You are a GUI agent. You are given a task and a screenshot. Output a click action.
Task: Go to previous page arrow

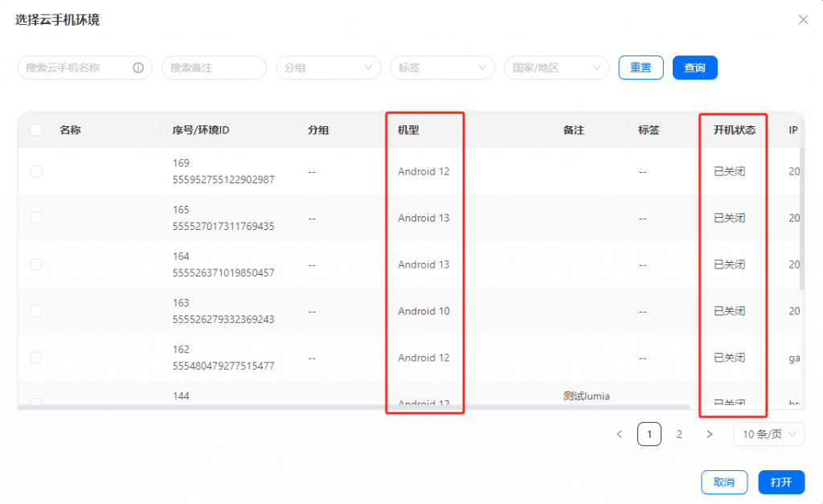coord(619,434)
